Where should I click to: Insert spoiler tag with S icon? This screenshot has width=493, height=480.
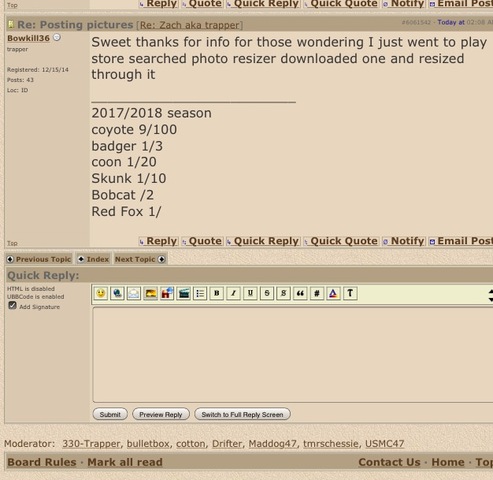283,293
